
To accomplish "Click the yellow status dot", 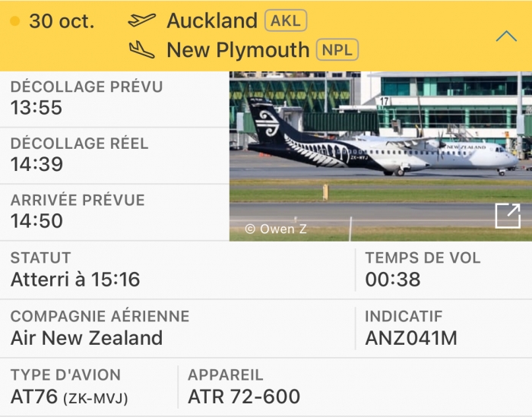I will click(14, 21).
